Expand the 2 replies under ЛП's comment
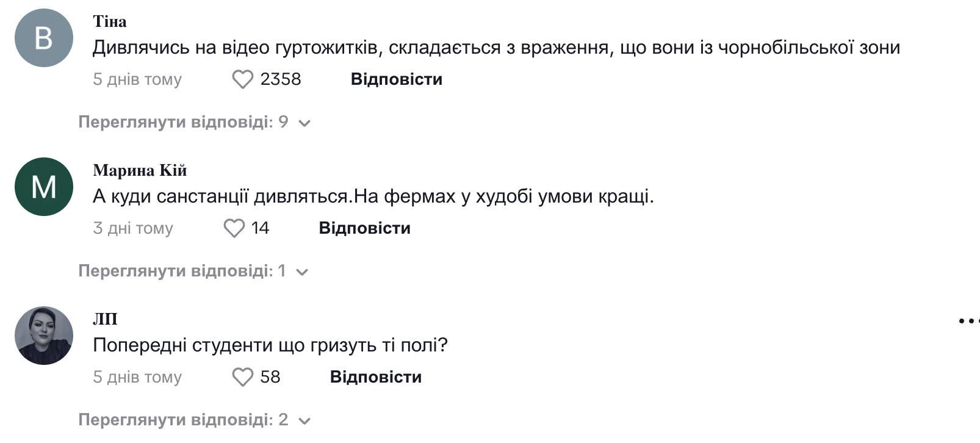Image resolution: width=980 pixels, height=443 pixels. click(x=194, y=420)
